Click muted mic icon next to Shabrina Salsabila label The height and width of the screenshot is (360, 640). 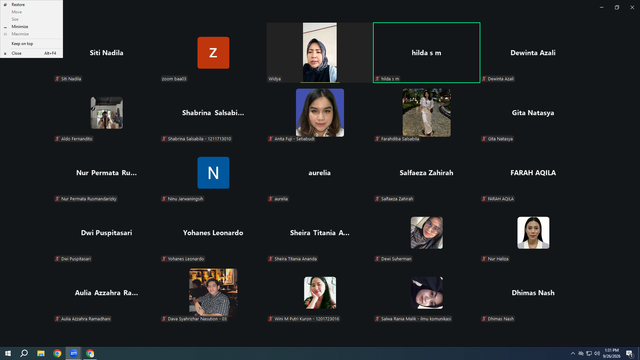point(164,139)
